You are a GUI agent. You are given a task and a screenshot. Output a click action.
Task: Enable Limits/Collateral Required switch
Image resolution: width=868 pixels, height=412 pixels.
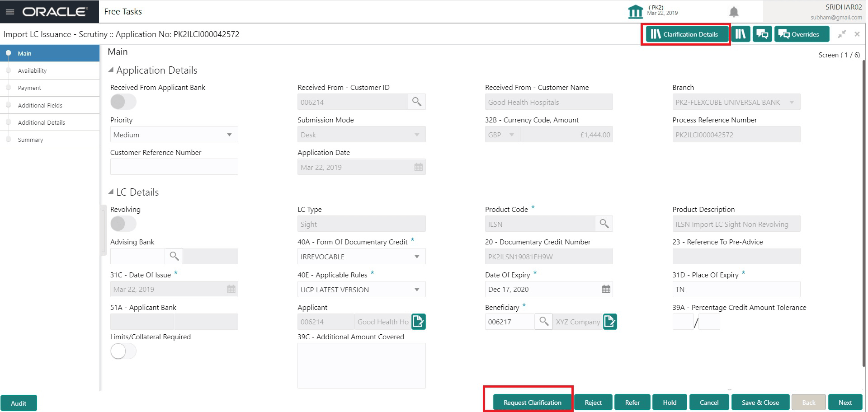tap(123, 351)
